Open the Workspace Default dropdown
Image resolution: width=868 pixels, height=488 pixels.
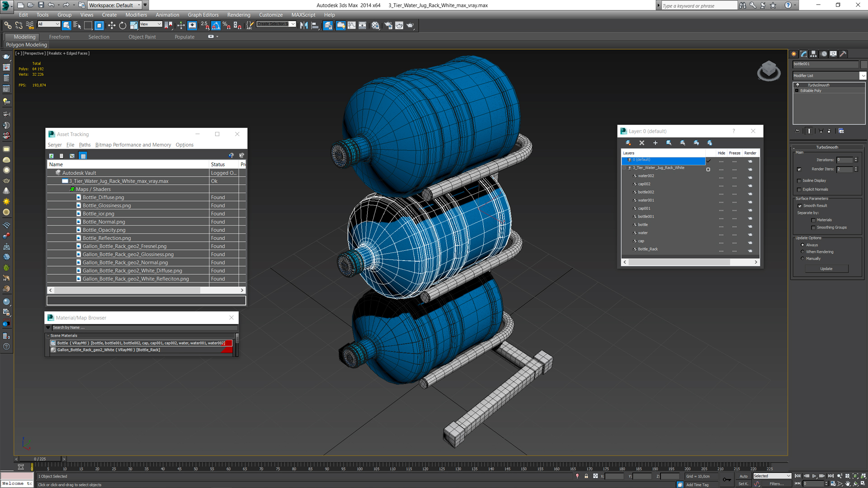114,5
